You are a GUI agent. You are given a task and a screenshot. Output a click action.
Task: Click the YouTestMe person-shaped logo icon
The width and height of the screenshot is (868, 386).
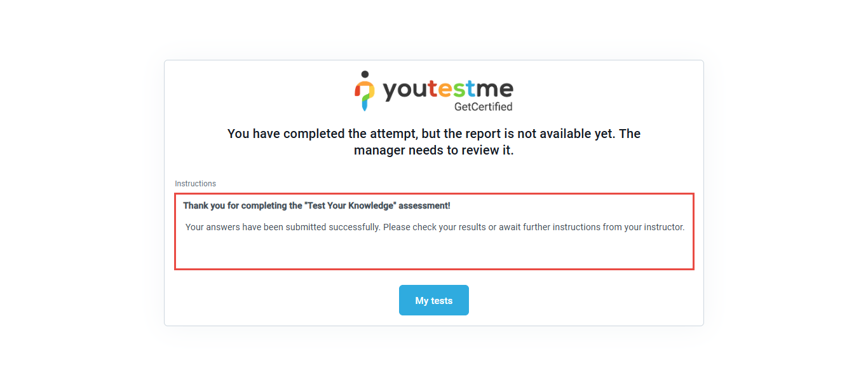click(x=365, y=92)
